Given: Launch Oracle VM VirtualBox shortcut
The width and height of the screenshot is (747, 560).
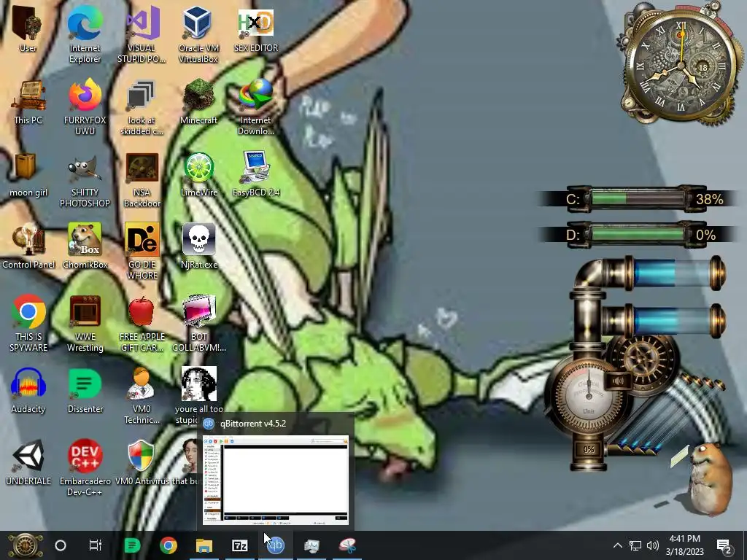Looking at the screenshot, I should [198, 34].
